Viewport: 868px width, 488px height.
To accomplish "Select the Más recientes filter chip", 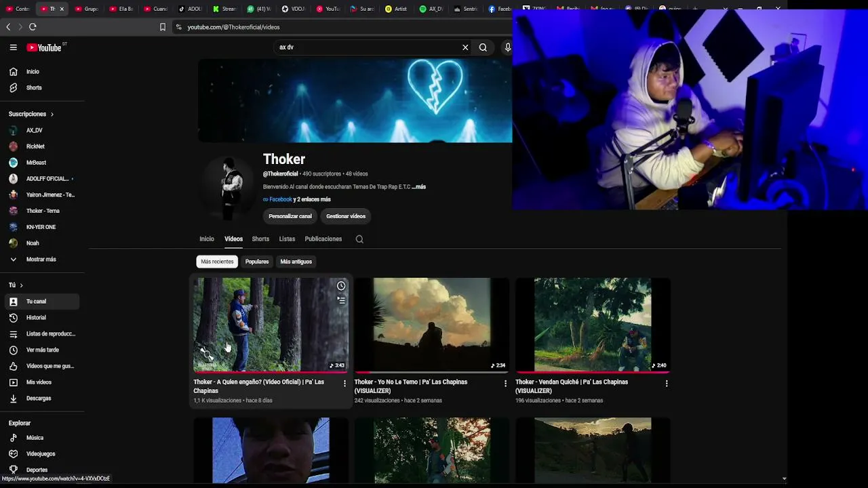I will pos(217,262).
